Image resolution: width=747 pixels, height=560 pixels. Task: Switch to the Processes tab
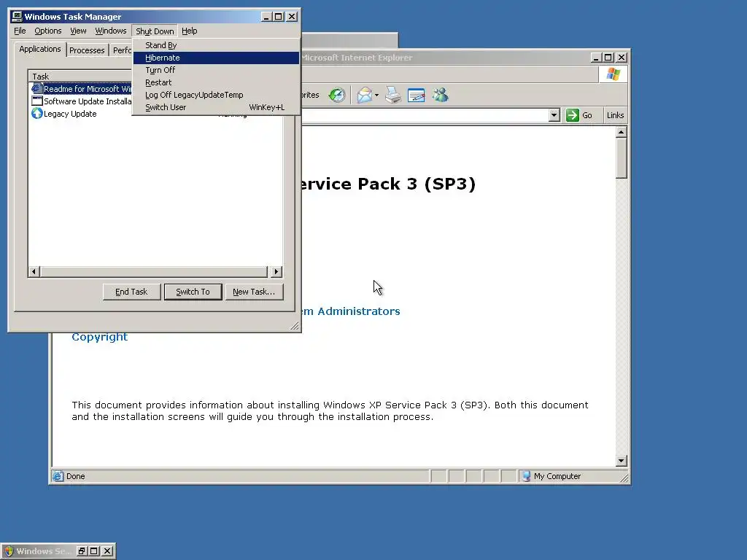pyautogui.click(x=87, y=50)
